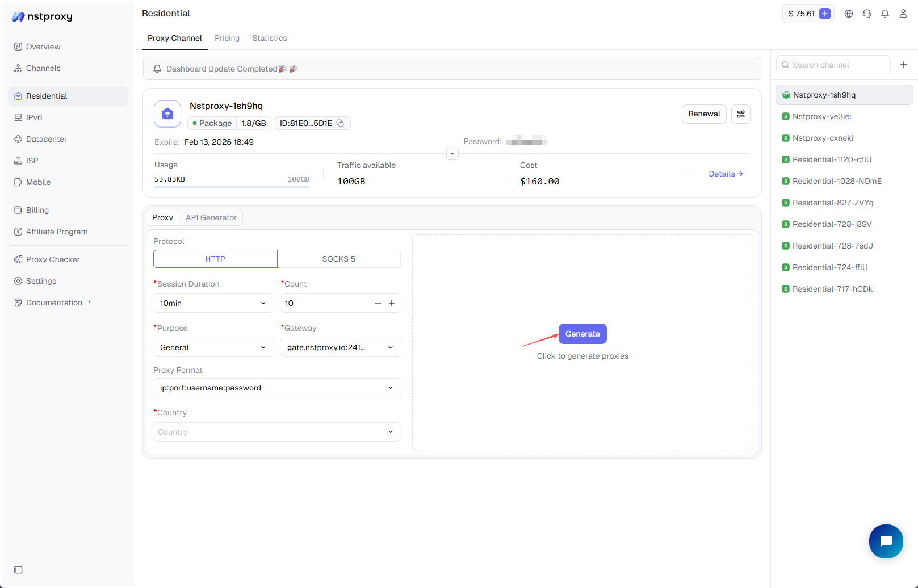Open the usage Details link
The image size is (918, 588).
726,174
